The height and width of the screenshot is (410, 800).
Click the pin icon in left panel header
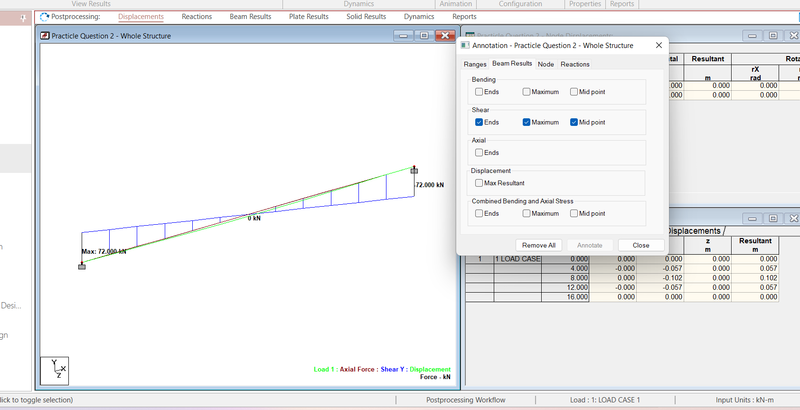23,18
